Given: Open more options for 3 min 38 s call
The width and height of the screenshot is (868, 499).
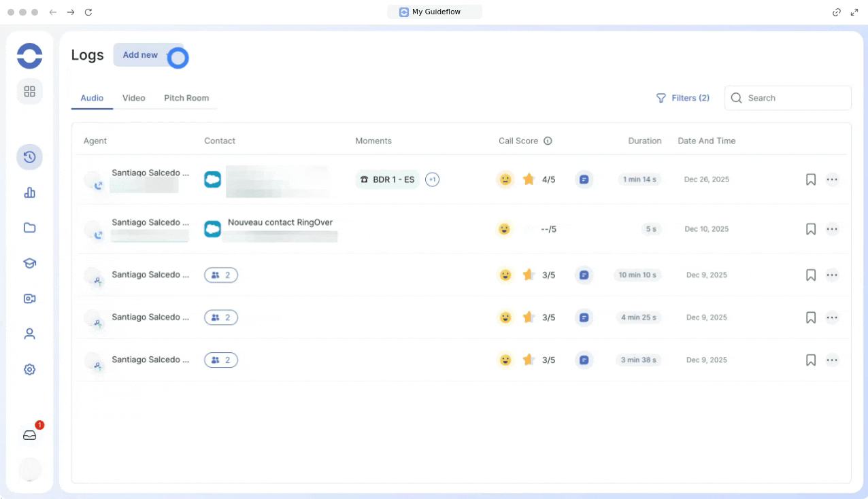Looking at the screenshot, I should click(832, 360).
